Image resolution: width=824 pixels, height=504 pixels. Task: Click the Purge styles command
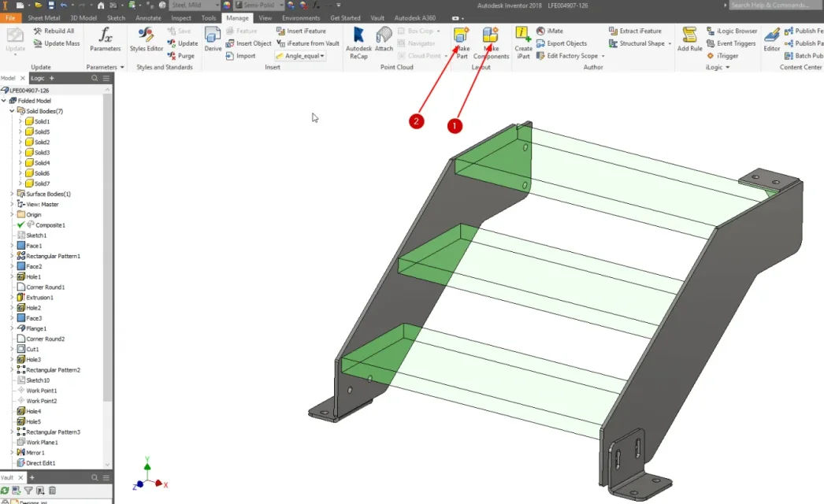coord(180,56)
